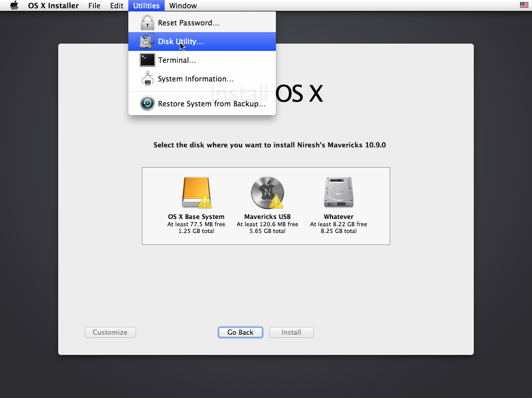
Task: Click the 'Select the disk where you want' heading
Action: [270, 145]
